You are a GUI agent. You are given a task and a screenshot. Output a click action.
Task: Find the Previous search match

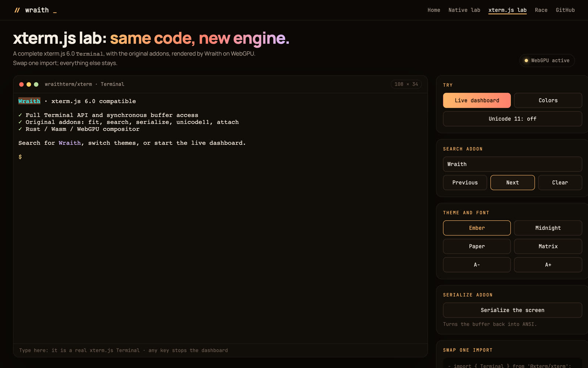tap(465, 183)
